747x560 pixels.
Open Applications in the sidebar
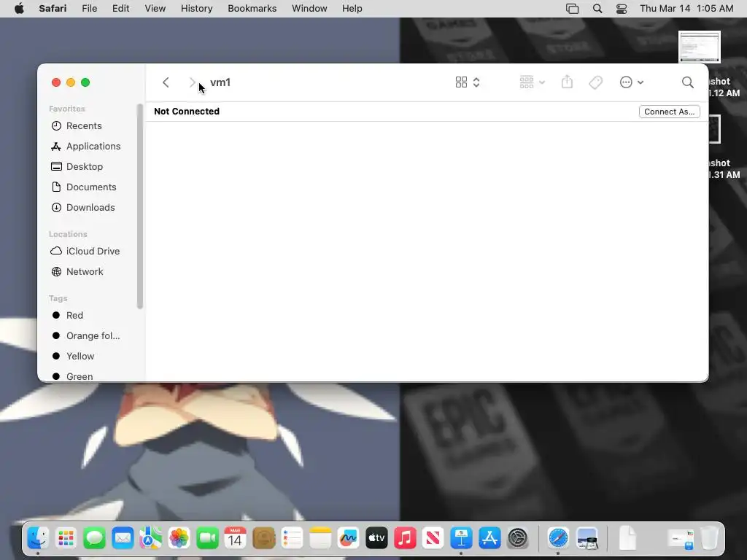click(86, 146)
